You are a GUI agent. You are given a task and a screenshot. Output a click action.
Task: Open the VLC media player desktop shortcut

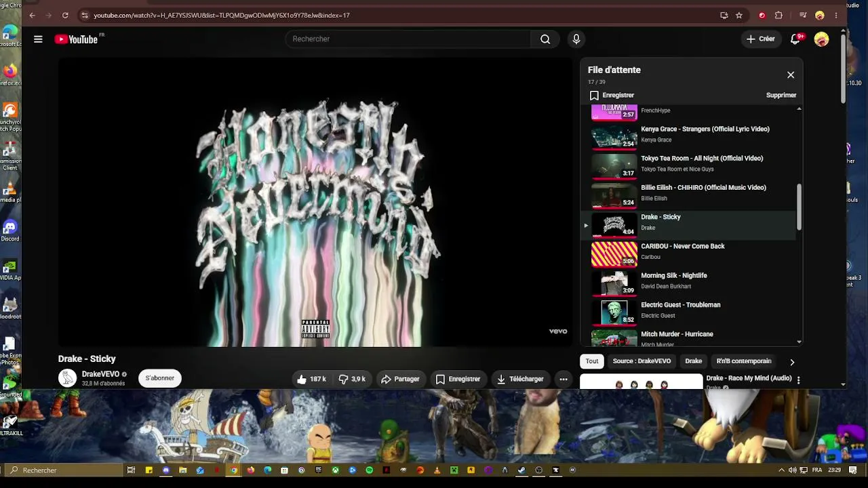coord(9,191)
